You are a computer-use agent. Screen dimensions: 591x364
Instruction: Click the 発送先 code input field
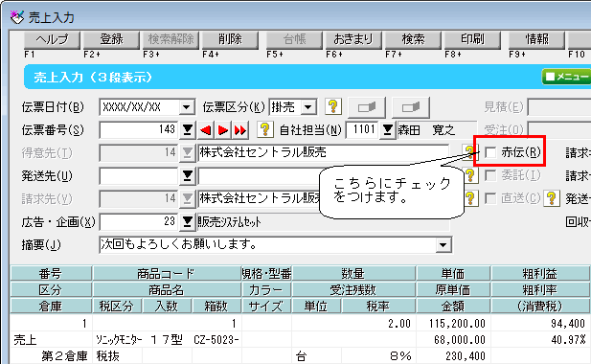click(x=138, y=176)
